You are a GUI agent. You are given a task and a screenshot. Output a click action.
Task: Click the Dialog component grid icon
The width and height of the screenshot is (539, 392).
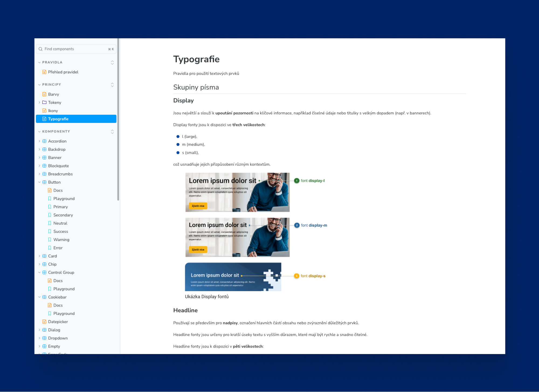tap(44, 330)
